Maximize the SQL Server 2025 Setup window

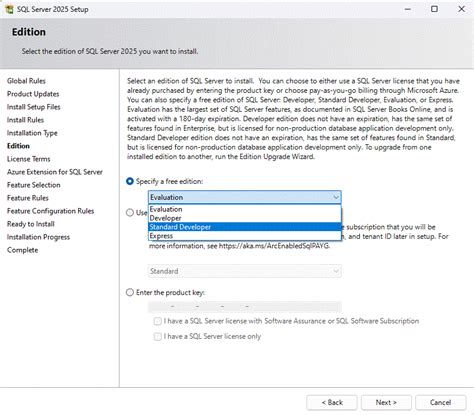pyautogui.click(x=434, y=9)
